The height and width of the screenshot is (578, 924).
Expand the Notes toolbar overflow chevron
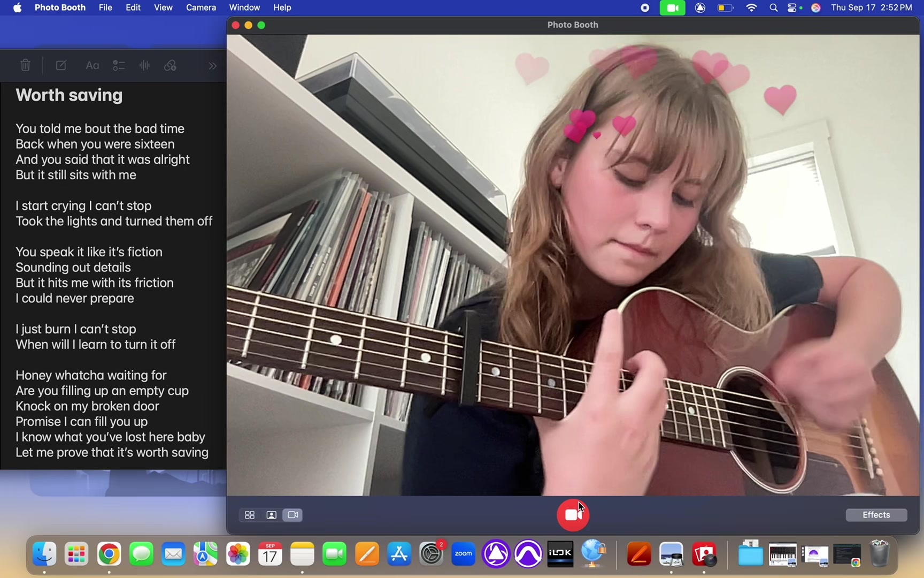[x=212, y=66]
